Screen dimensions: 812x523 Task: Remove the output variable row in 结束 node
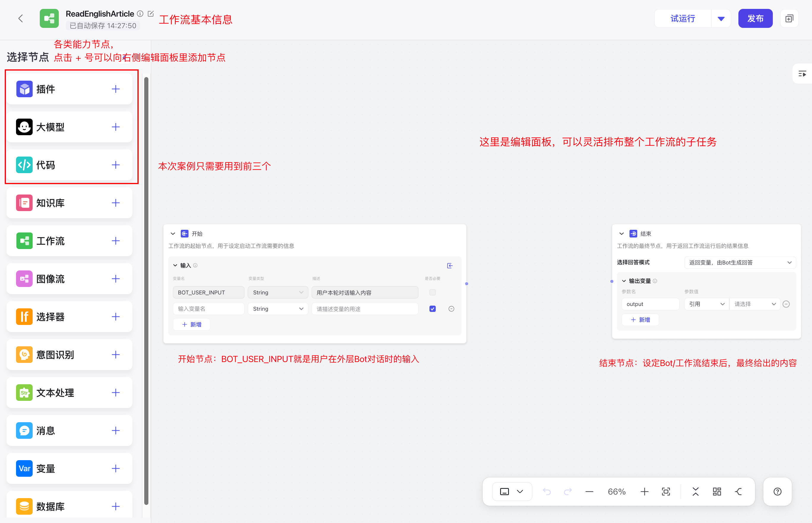point(786,304)
